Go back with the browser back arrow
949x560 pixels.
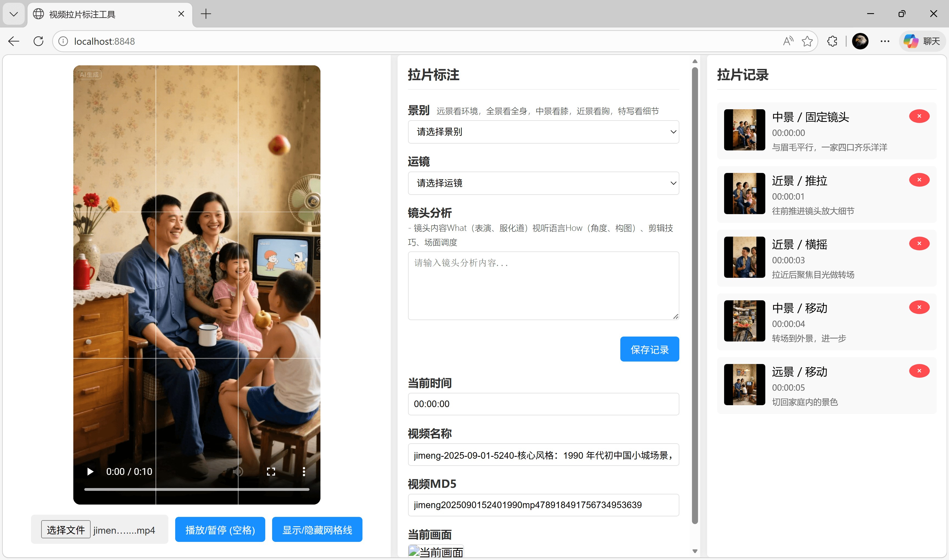coord(13,41)
